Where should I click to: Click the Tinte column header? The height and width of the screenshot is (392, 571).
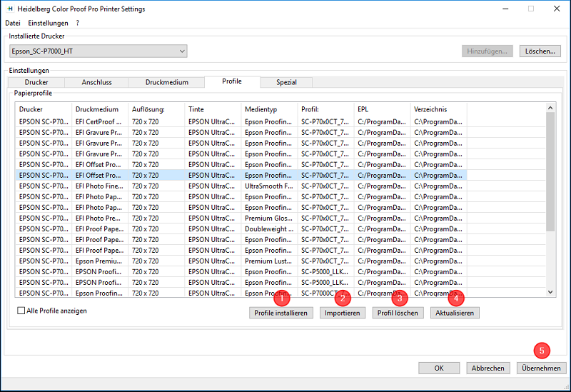pyautogui.click(x=213, y=109)
